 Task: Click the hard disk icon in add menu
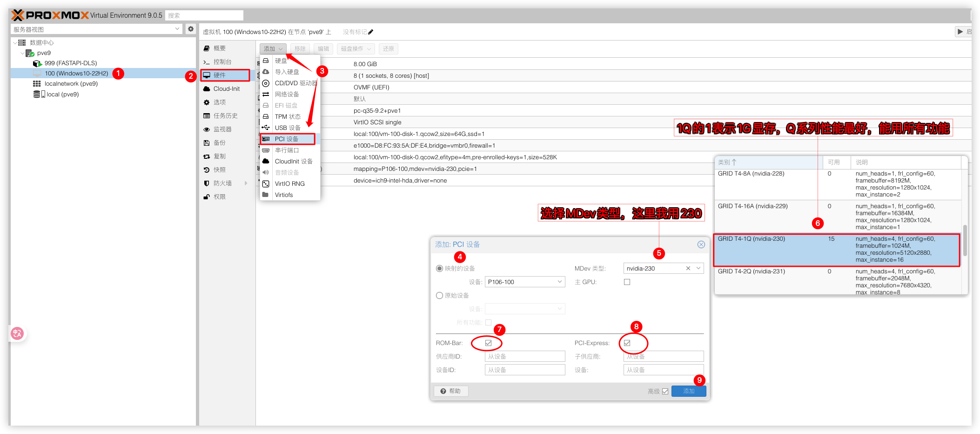tap(266, 61)
